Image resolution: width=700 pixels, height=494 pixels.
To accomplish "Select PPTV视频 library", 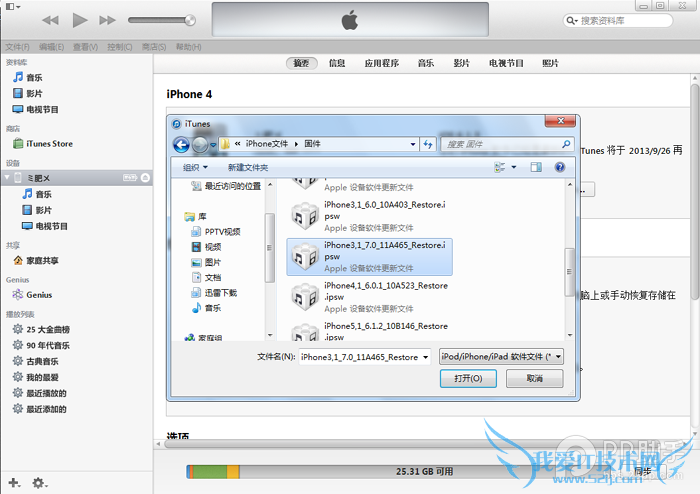I will 216,232.
